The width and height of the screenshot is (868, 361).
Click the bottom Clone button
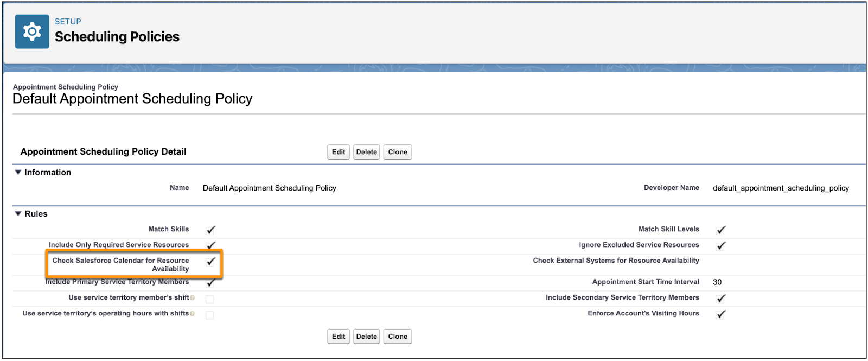[398, 337]
